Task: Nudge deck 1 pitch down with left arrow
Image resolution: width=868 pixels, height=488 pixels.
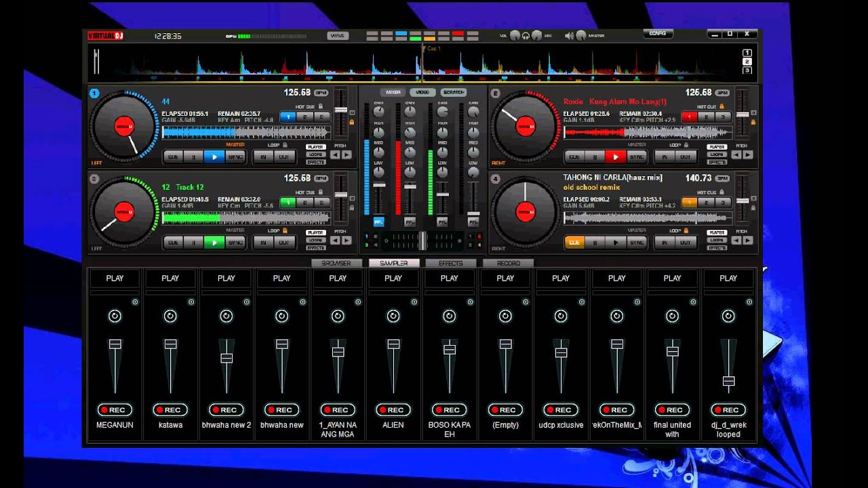Action: coord(335,155)
